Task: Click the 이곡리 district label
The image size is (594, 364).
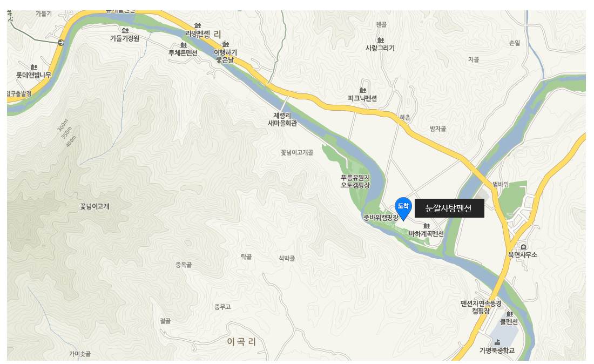Action: coord(241,342)
